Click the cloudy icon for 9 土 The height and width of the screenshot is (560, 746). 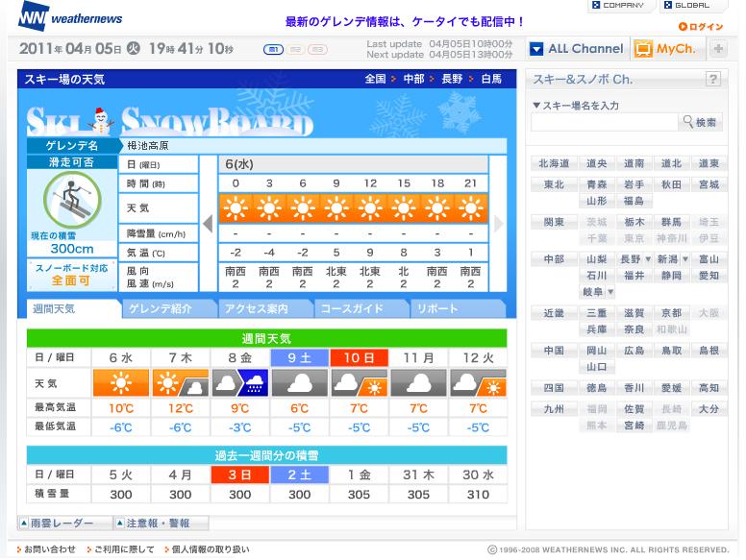tap(299, 383)
